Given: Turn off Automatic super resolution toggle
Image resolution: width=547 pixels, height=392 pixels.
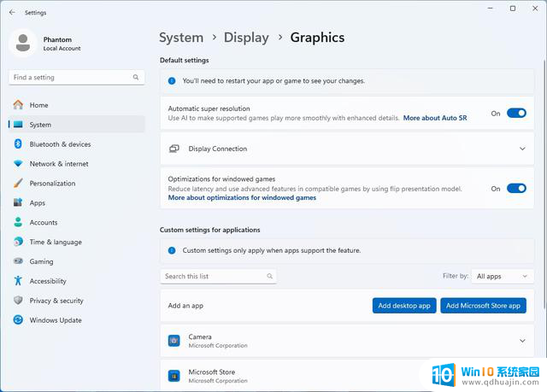Looking at the screenshot, I should pyautogui.click(x=516, y=113).
